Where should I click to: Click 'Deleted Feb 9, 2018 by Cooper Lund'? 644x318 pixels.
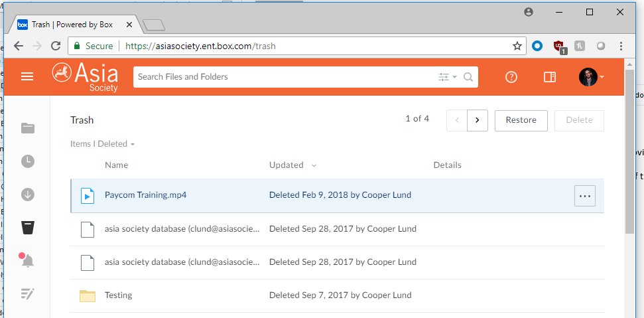pos(340,195)
